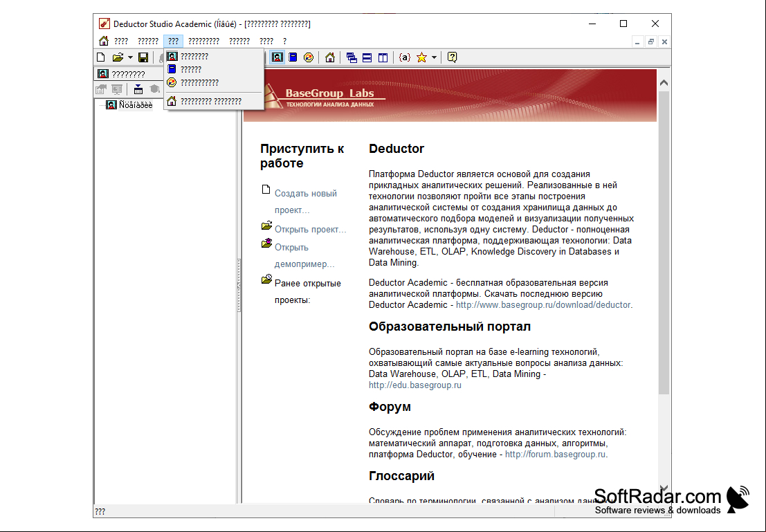Close the inner document window
Screen dimensions: 766x532
[664, 42]
